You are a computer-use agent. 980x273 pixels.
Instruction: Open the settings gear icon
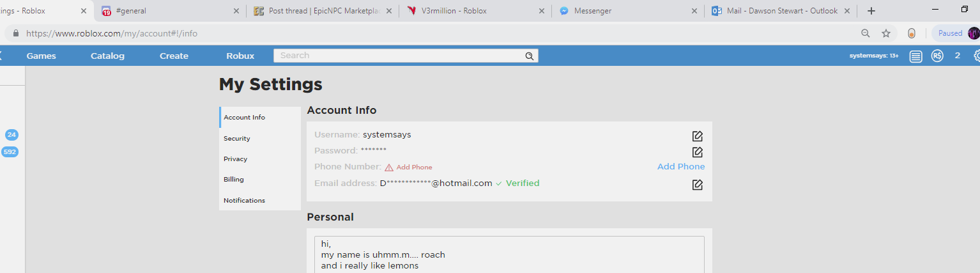coord(977,56)
